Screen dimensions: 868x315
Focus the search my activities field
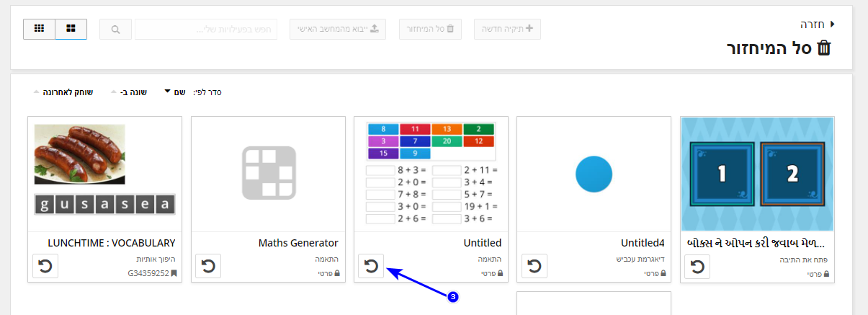click(x=206, y=30)
